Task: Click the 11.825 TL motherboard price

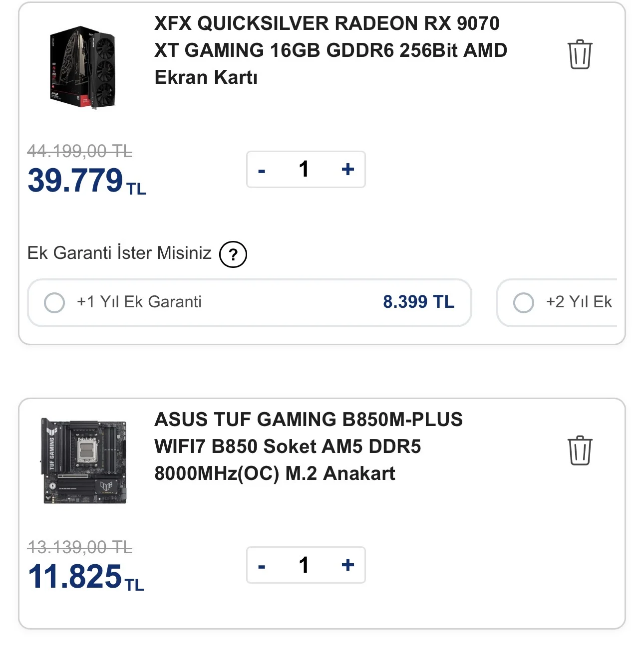Action: point(85,577)
